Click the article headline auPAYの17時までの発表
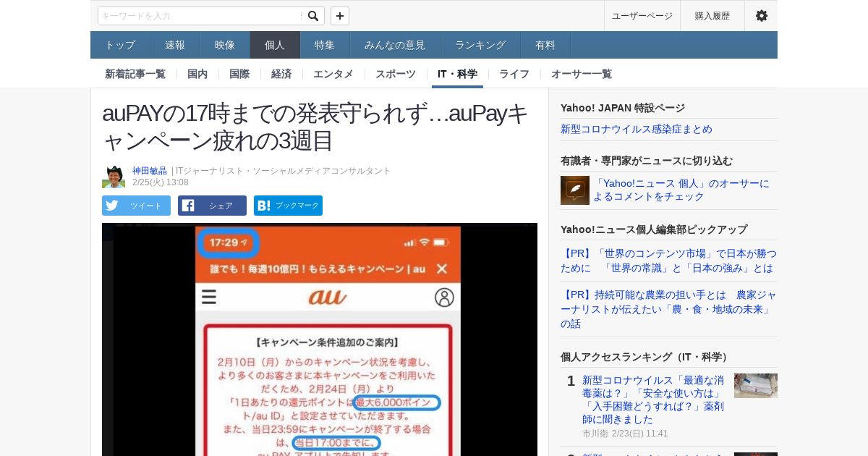868x456 pixels. 315,127
